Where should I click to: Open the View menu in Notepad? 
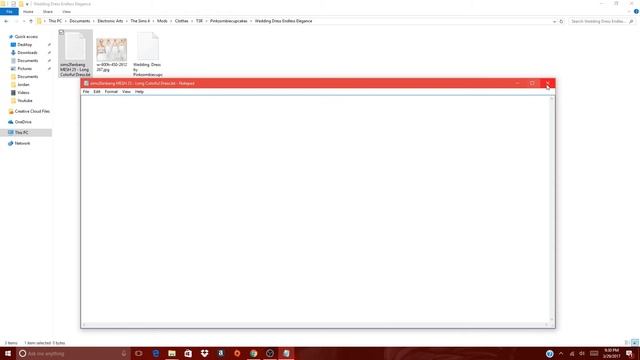pos(126,92)
